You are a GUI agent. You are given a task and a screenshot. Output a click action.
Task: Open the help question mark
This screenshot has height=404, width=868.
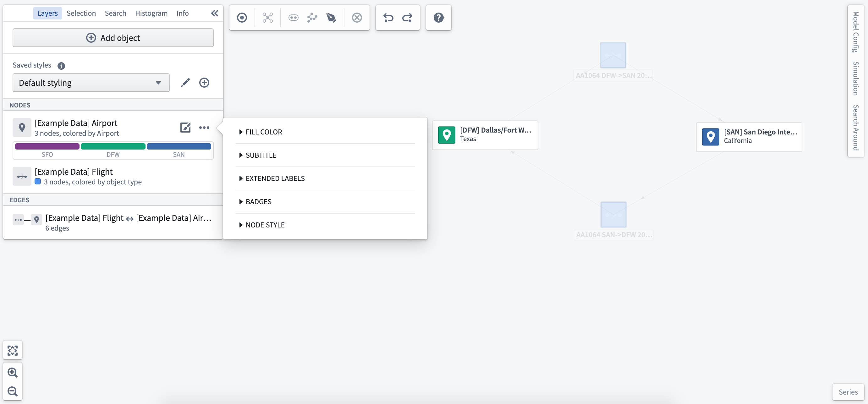(438, 18)
